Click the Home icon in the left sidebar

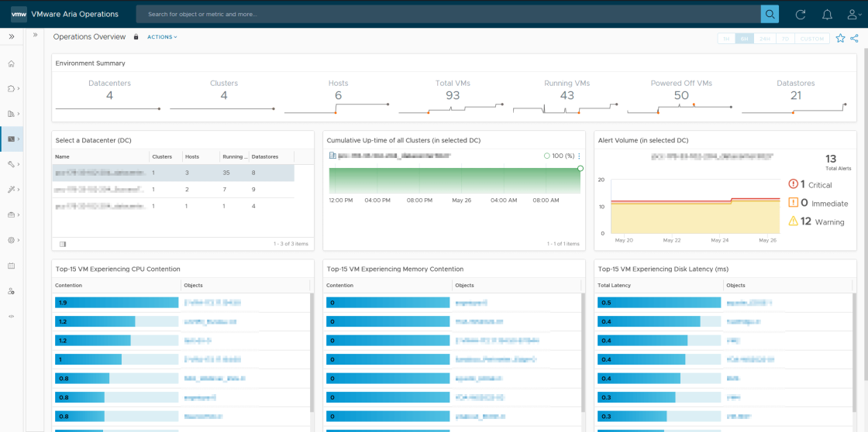(x=12, y=63)
